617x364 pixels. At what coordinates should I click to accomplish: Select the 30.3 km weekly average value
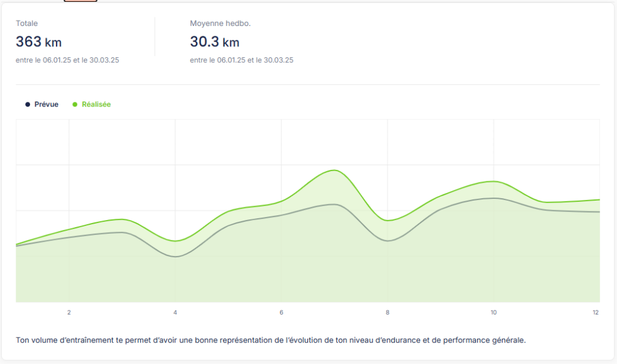click(215, 42)
